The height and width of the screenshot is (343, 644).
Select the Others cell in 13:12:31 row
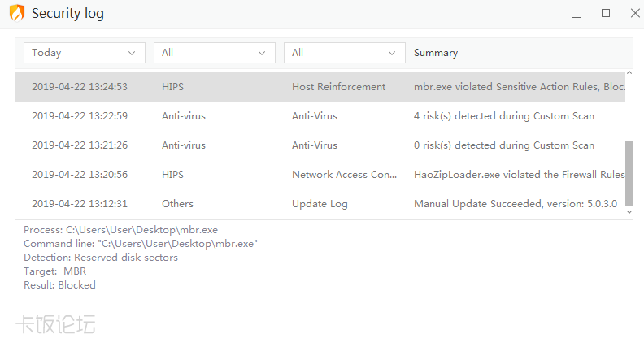[x=177, y=204]
